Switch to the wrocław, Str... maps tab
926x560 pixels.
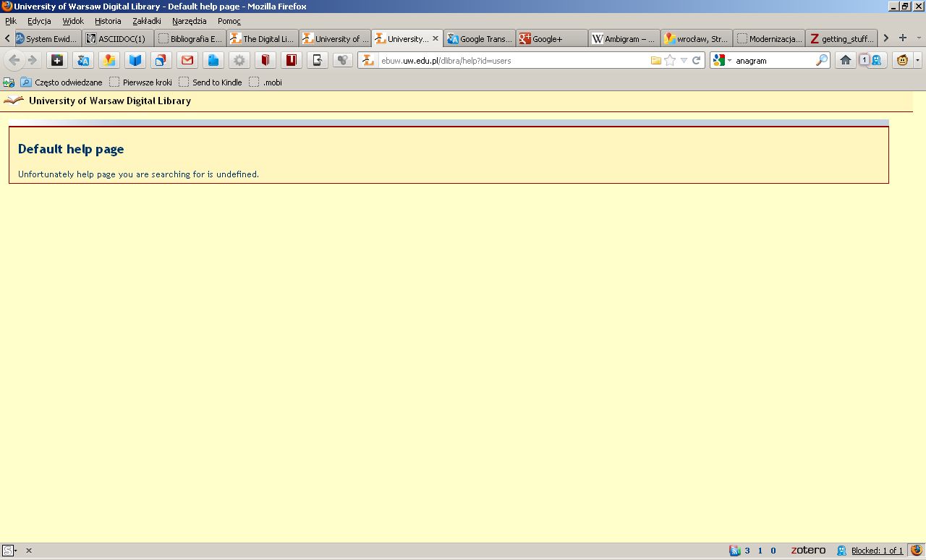point(697,38)
